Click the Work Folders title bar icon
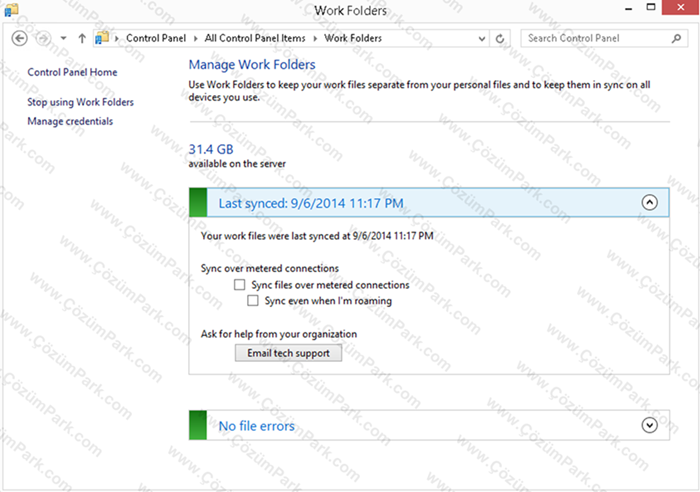This screenshot has height=492, width=700. click(x=11, y=9)
